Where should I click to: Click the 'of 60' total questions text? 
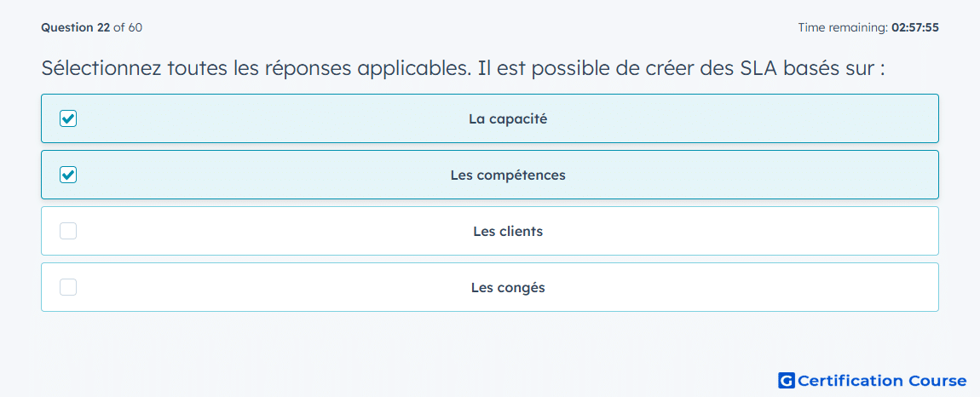point(128,27)
